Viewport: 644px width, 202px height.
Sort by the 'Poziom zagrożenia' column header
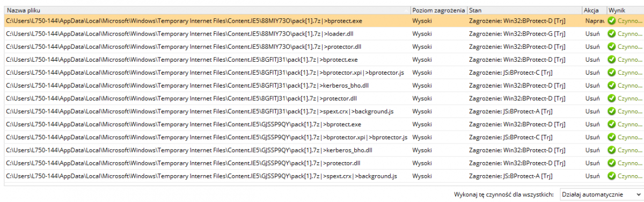pyautogui.click(x=438, y=10)
